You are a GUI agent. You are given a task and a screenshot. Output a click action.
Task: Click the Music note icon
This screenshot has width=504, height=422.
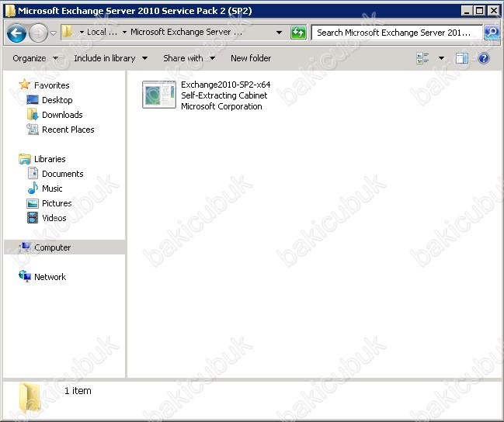[x=33, y=188]
